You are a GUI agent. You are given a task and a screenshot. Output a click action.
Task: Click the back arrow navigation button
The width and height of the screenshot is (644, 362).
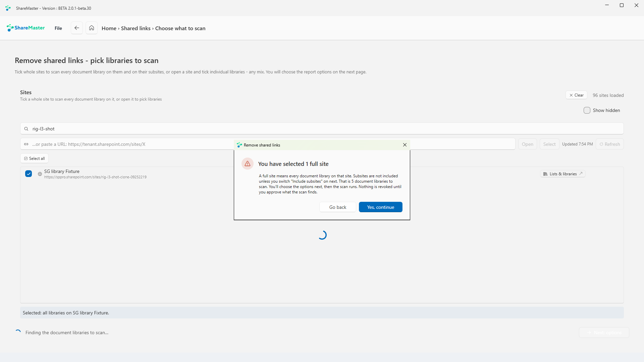(x=77, y=28)
